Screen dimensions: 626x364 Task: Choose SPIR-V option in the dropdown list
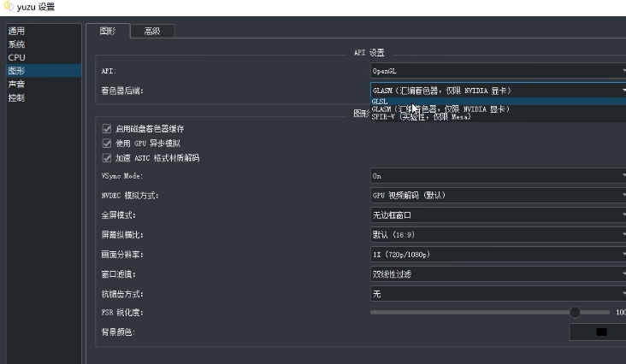pos(421,117)
